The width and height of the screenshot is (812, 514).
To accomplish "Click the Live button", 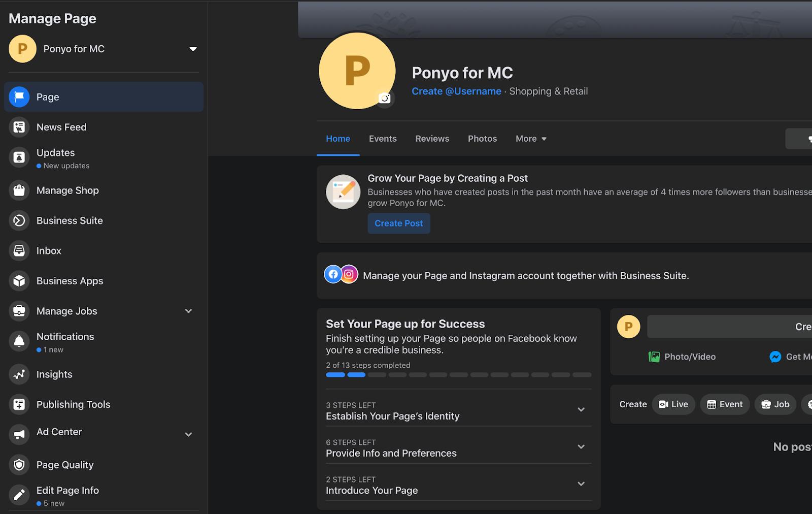I will coord(673,404).
